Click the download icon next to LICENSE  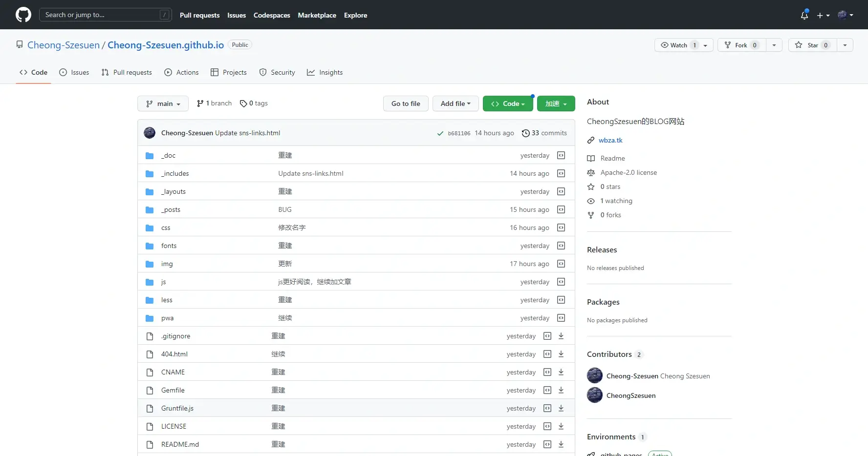(x=561, y=426)
